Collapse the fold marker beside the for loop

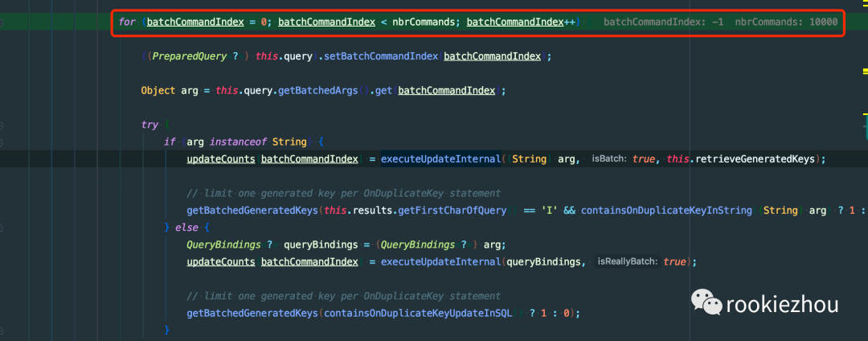1,23
